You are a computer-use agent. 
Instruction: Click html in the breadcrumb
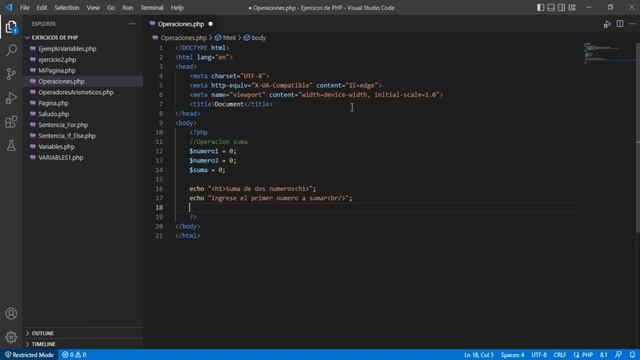(x=229, y=38)
